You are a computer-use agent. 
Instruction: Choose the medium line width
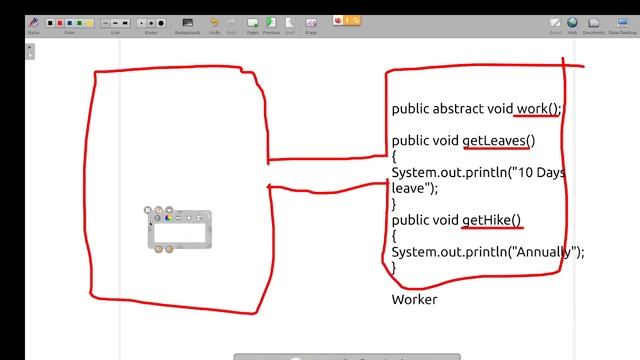(x=115, y=23)
